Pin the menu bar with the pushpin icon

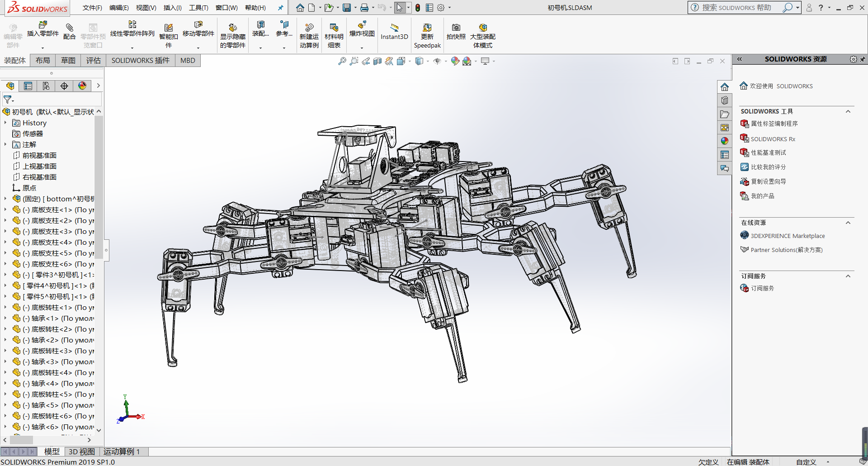tap(280, 8)
